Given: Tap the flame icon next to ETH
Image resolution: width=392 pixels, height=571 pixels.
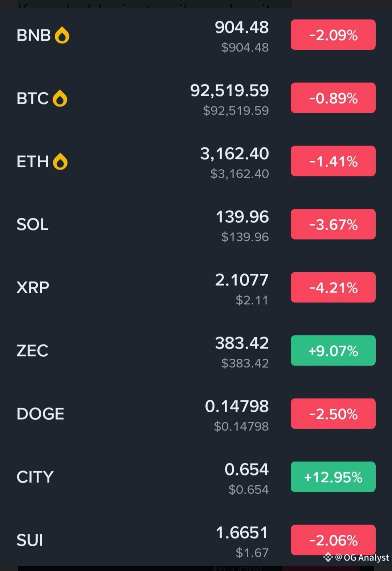Looking at the screenshot, I should (x=60, y=162).
